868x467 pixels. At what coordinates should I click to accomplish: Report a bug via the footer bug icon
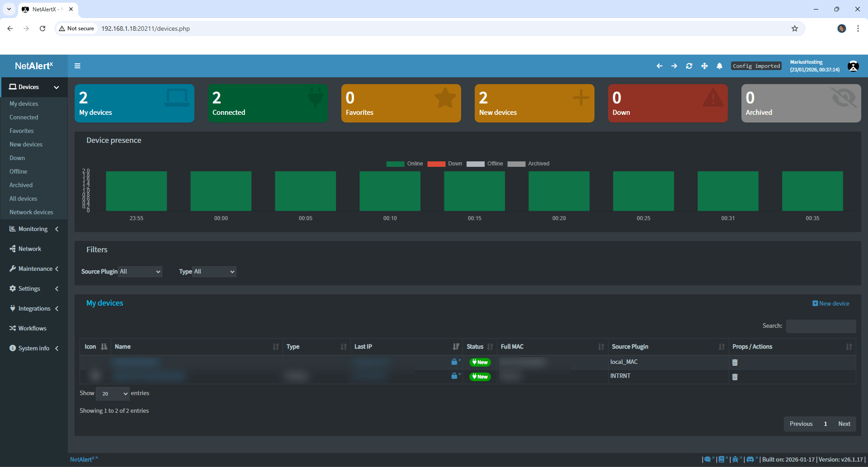pyautogui.click(x=736, y=459)
